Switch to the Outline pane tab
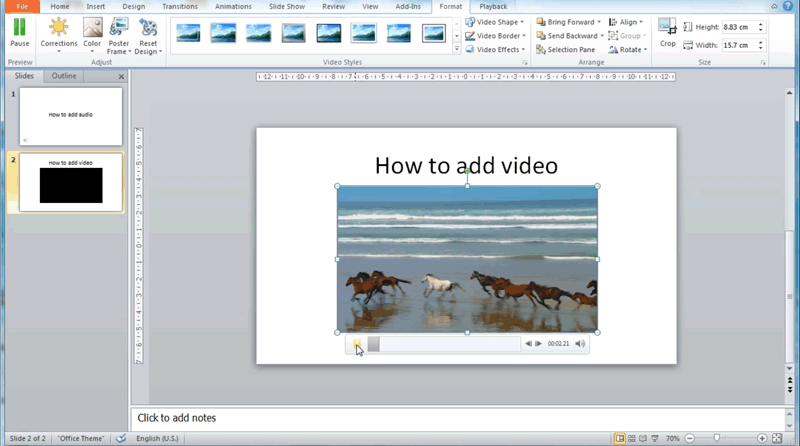Image resolution: width=800 pixels, height=446 pixels. pos(64,76)
